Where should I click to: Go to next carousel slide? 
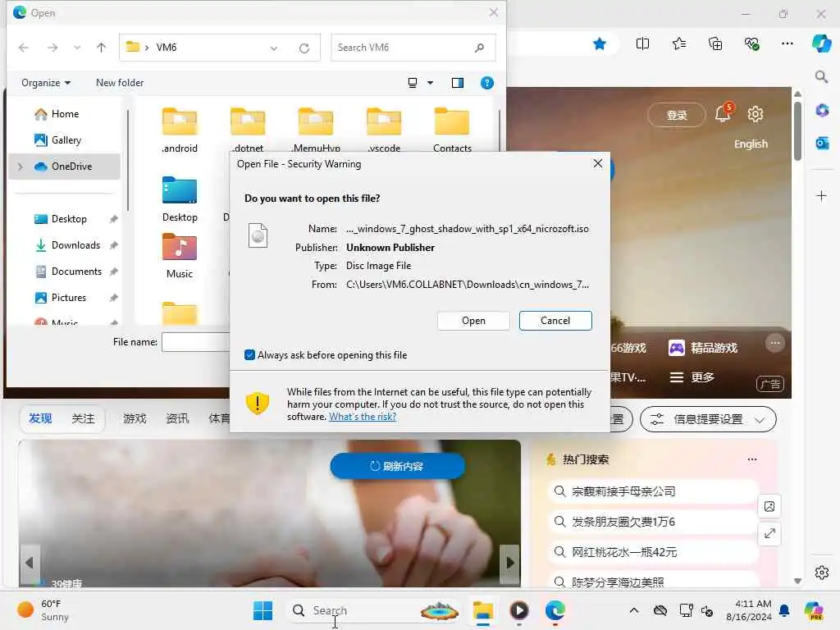pos(510,563)
